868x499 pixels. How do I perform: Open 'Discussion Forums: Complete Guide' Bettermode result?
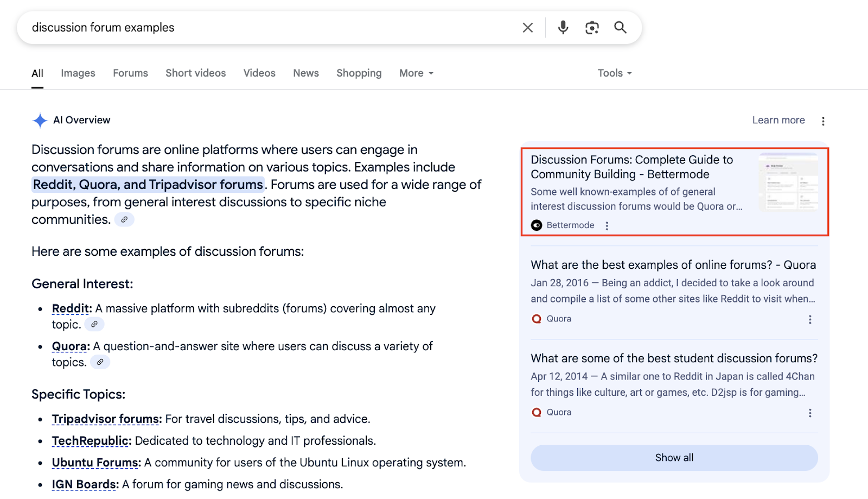[x=632, y=167]
